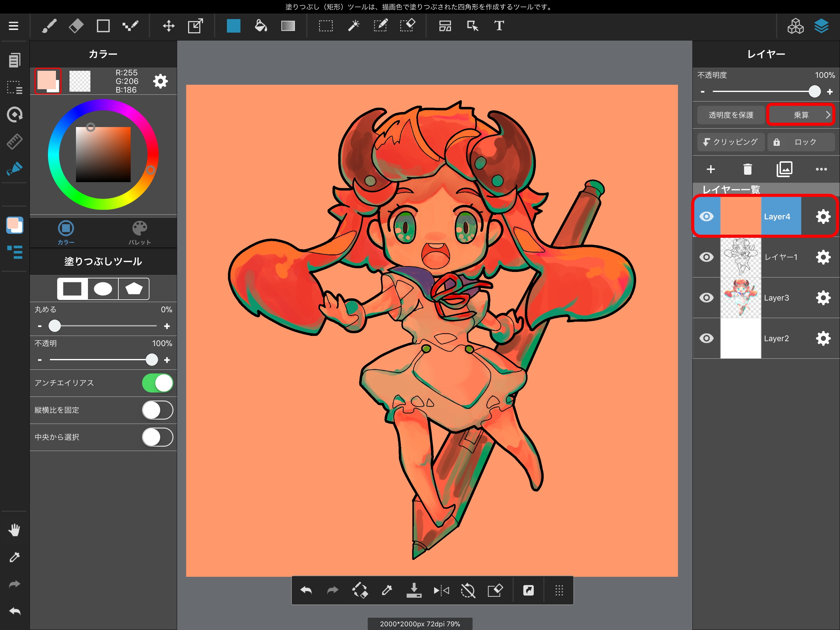Hide the Layer2 layer

[x=706, y=338]
